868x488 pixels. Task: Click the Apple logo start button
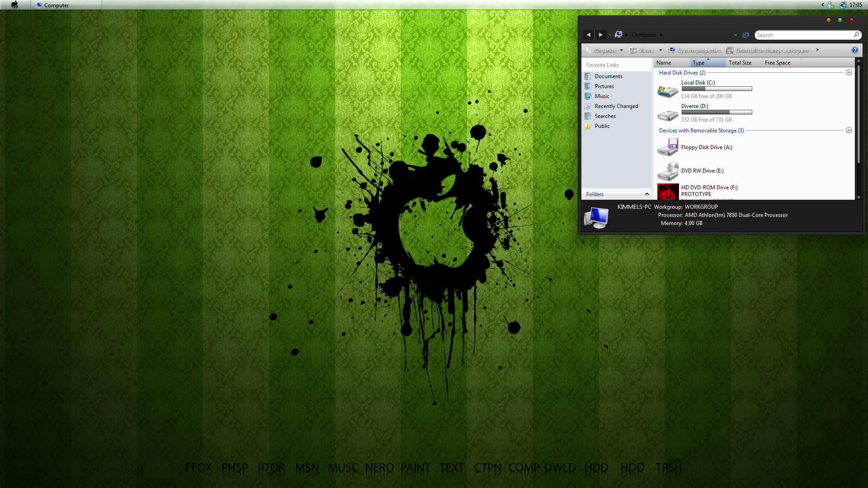click(x=14, y=5)
